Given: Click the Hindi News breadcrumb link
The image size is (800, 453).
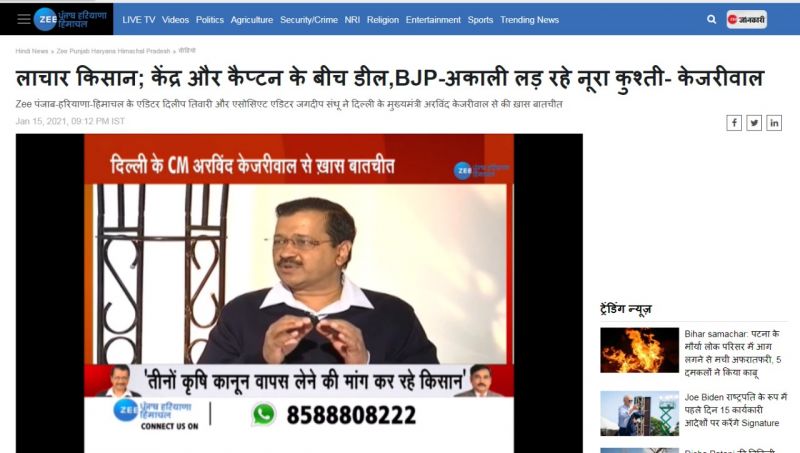Looking at the screenshot, I should 32,51.
